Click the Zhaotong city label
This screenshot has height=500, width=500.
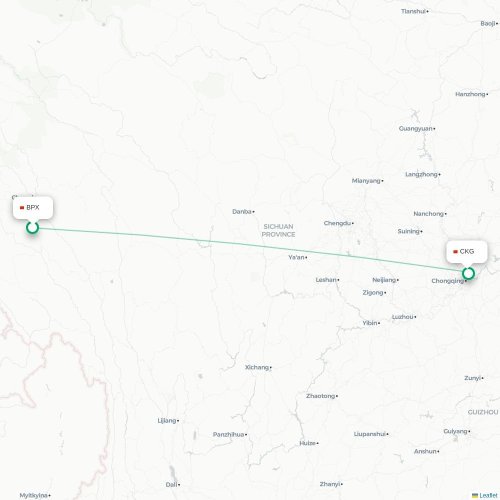[320, 396]
